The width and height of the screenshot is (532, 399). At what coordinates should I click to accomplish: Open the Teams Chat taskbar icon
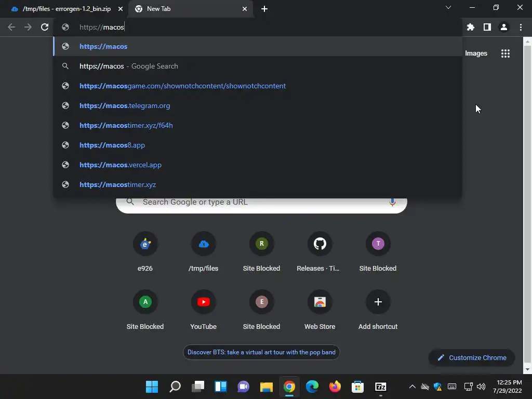point(243,387)
